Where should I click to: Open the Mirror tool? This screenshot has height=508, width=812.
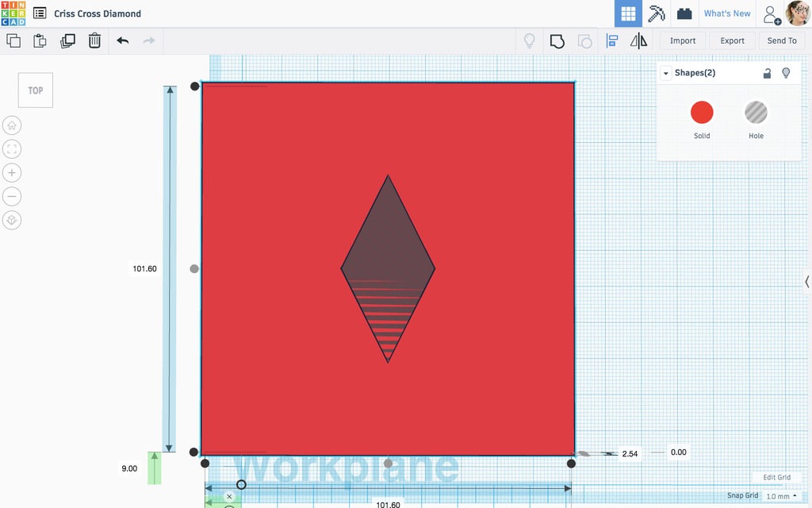pos(638,41)
